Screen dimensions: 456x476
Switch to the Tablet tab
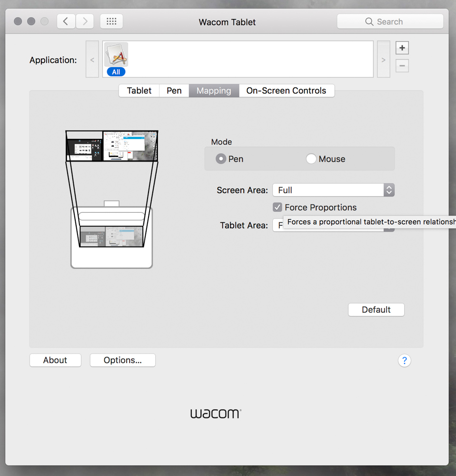pyautogui.click(x=139, y=90)
